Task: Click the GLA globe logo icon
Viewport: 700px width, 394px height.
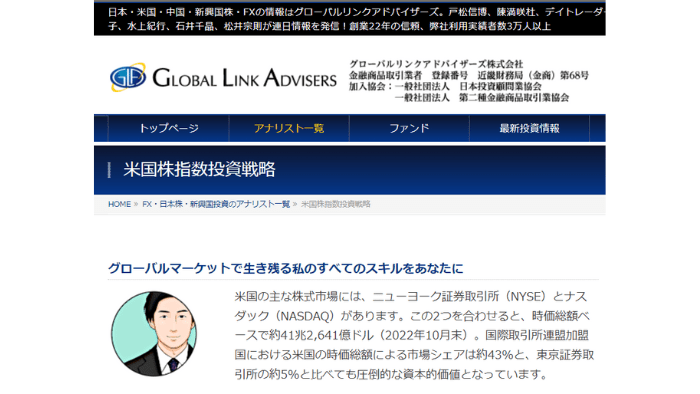Action: pyautogui.click(x=128, y=77)
